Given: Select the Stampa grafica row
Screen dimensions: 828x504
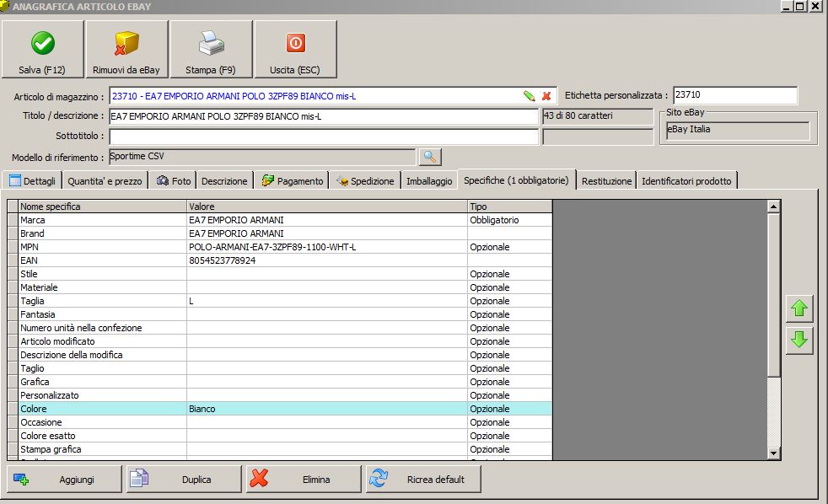Looking at the screenshot, I should (x=285, y=450).
